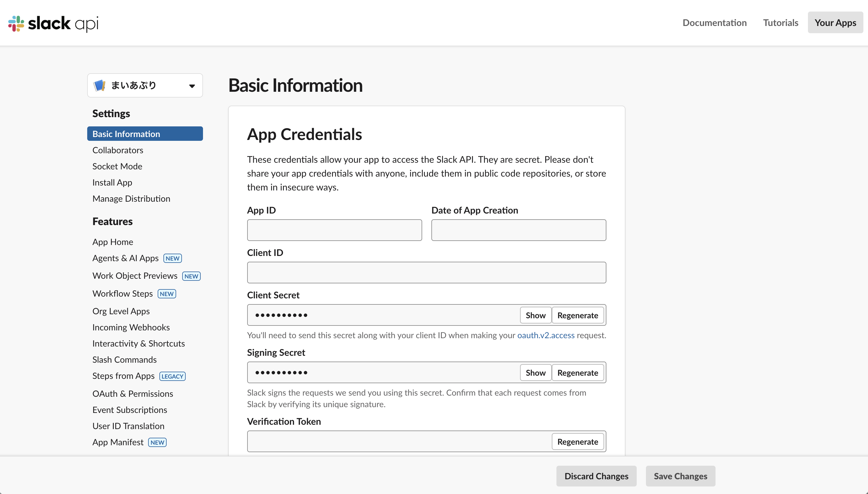Open Event Subscriptions settings

tap(129, 409)
